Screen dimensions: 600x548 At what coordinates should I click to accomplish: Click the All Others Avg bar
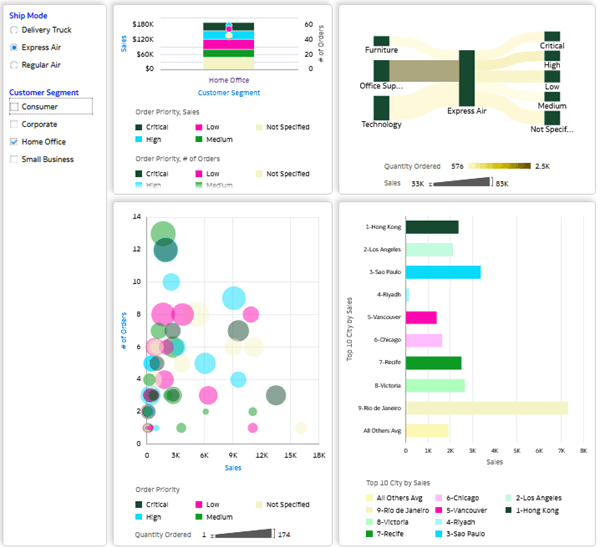point(427,431)
